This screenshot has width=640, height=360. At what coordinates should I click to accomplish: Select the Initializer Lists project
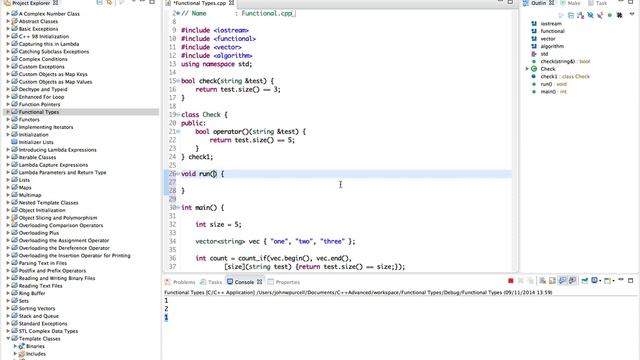(x=36, y=142)
